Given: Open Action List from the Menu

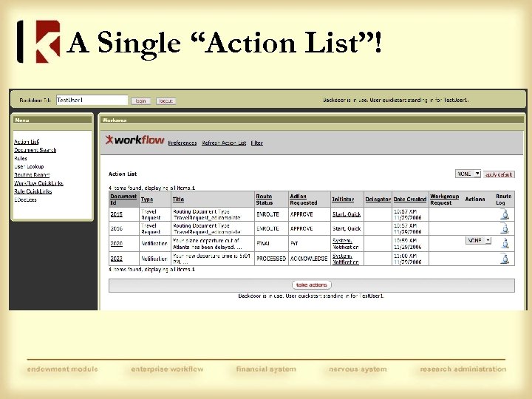Looking at the screenshot, I should pyautogui.click(x=27, y=141).
